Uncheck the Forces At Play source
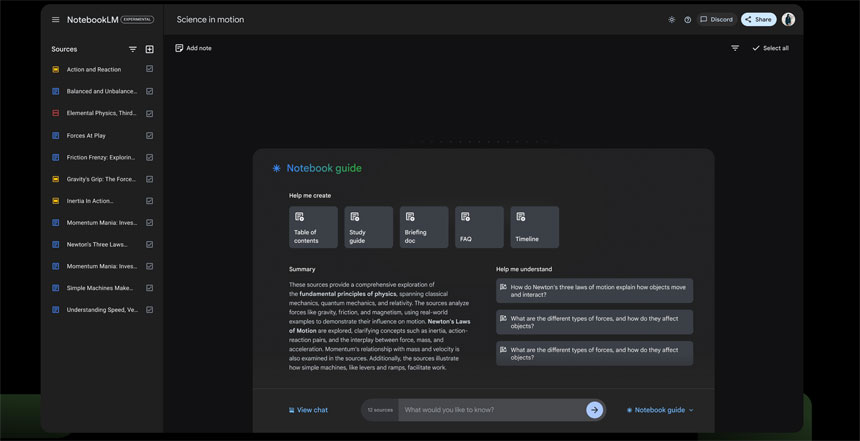The width and height of the screenshot is (860, 441). [149, 135]
